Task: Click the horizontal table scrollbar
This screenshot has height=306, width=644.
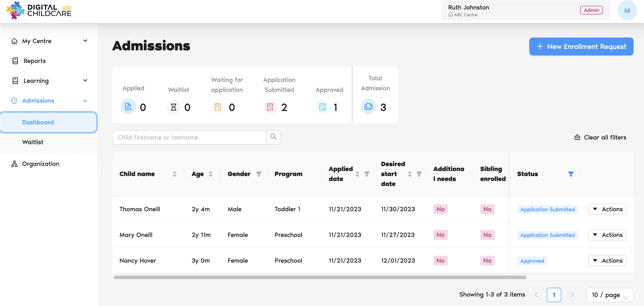Action: (320, 277)
